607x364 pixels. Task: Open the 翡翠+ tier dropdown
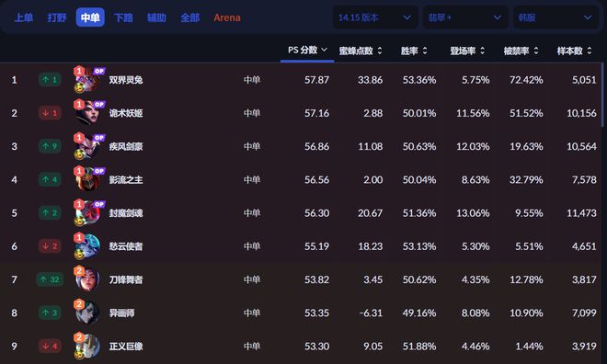pos(465,17)
